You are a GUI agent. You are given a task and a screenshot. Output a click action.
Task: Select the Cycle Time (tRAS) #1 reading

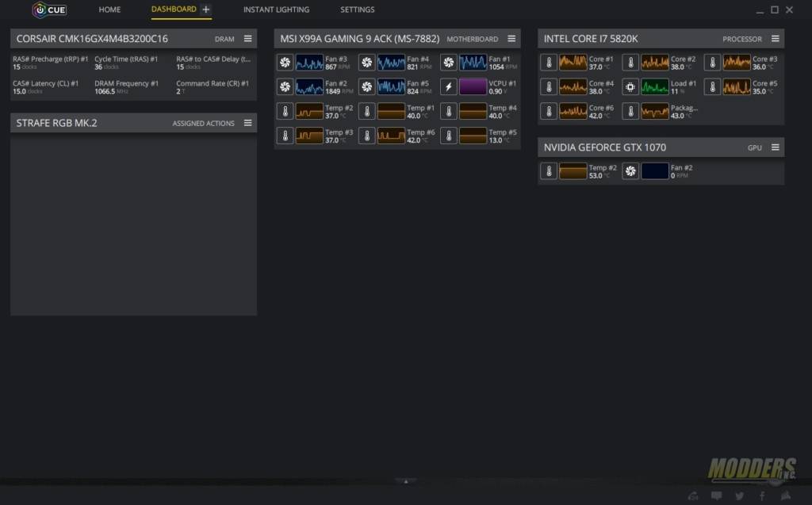point(126,63)
